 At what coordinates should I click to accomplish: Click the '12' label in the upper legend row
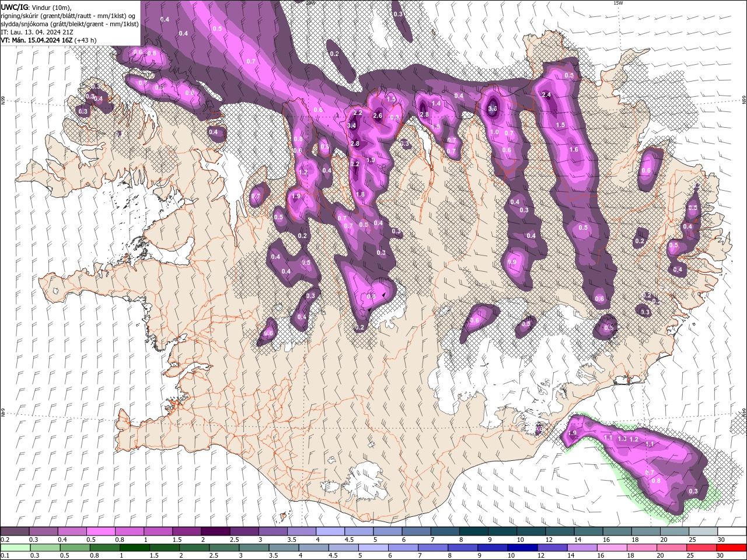pyautogui.click(x=549, y=540)
